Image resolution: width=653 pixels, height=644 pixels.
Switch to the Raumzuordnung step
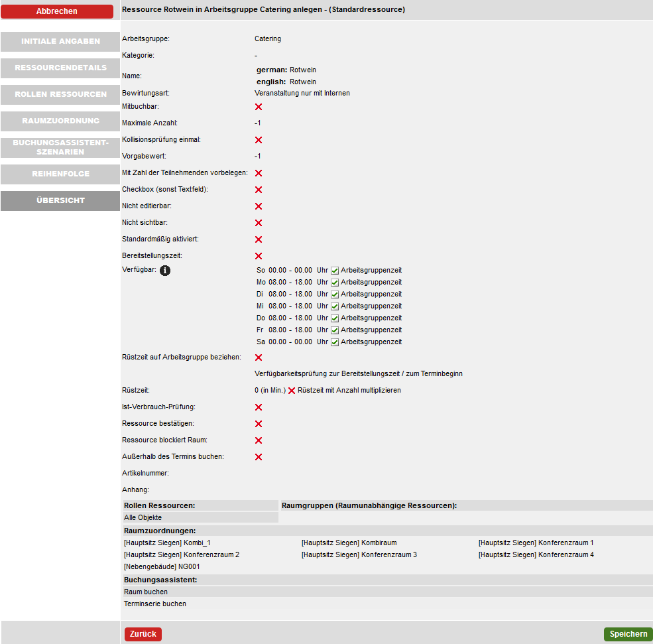click(x=60, y=121)
